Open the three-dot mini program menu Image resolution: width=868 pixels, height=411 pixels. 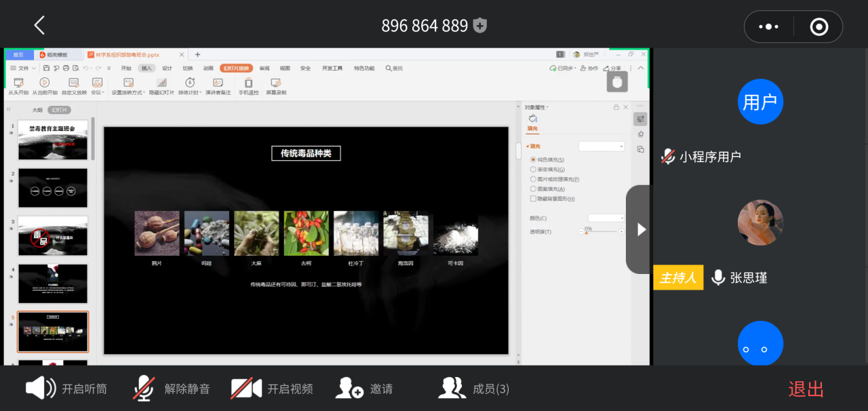click(768, 26)
